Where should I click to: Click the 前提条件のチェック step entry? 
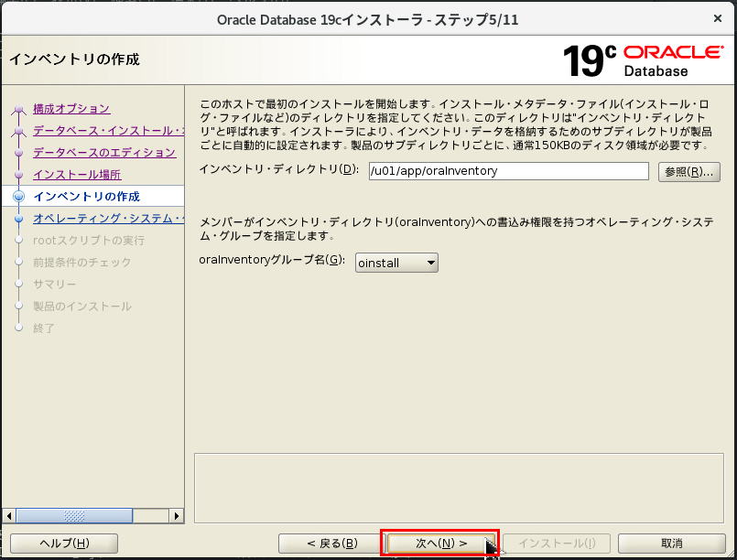click(x=82, y=262)
